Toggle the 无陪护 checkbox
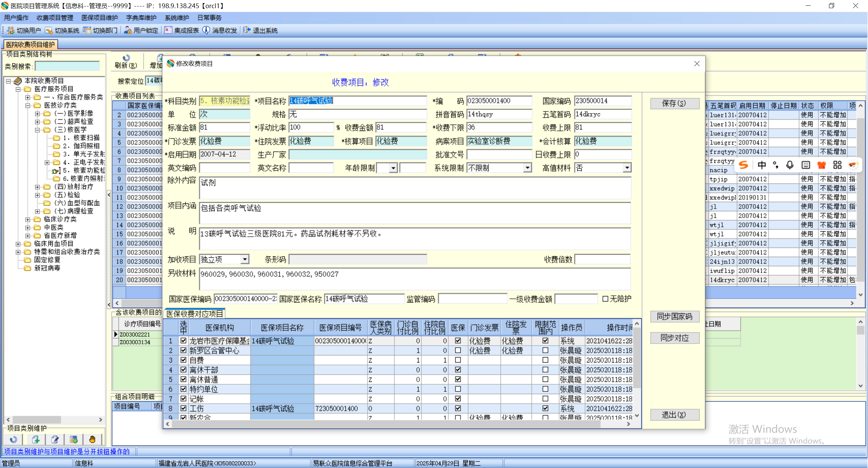Image resolution: width=868 pixels, height=468 pixels. (605, 299)
